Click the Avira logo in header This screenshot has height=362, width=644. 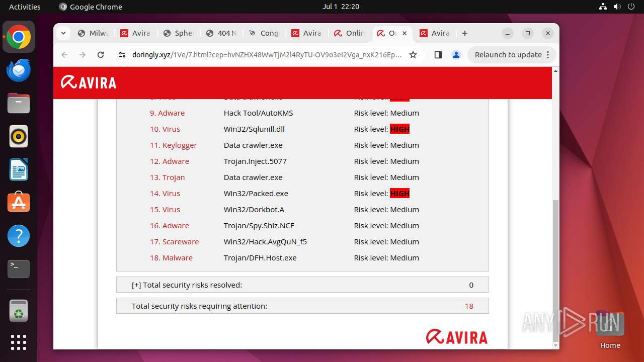click(89, 82)
